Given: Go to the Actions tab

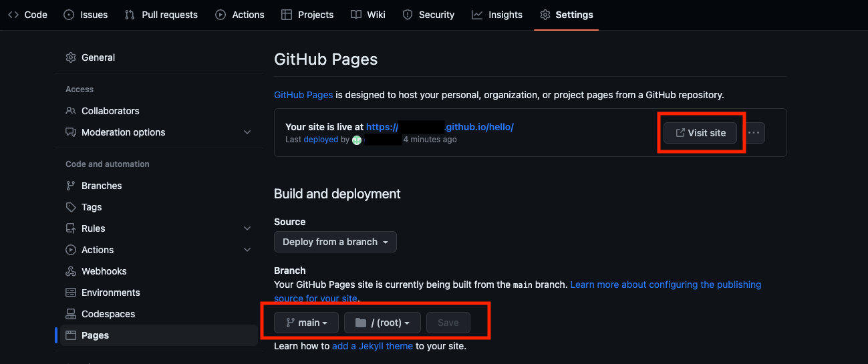Looking at the screenshot, I should tap(240, 15).
